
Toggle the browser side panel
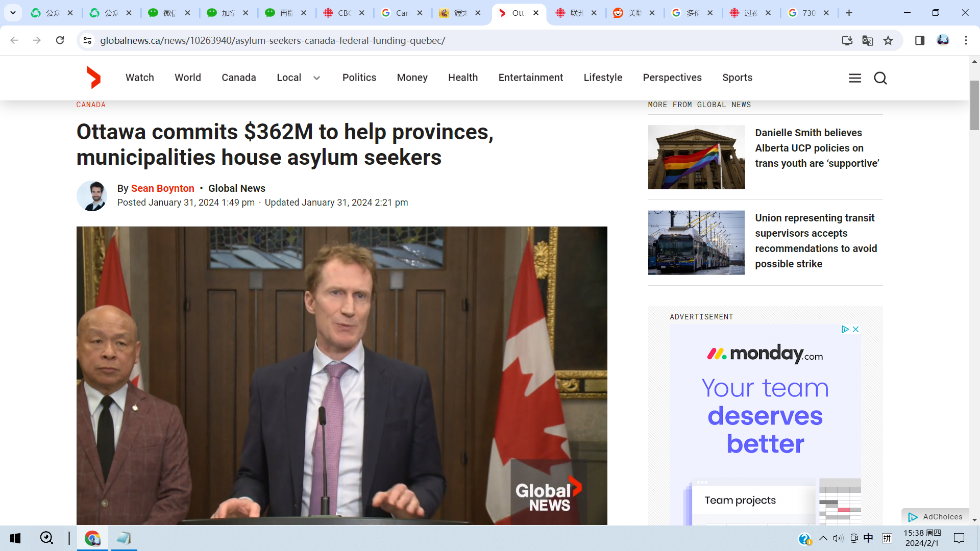pyautogui.click(x=920, y=40)
